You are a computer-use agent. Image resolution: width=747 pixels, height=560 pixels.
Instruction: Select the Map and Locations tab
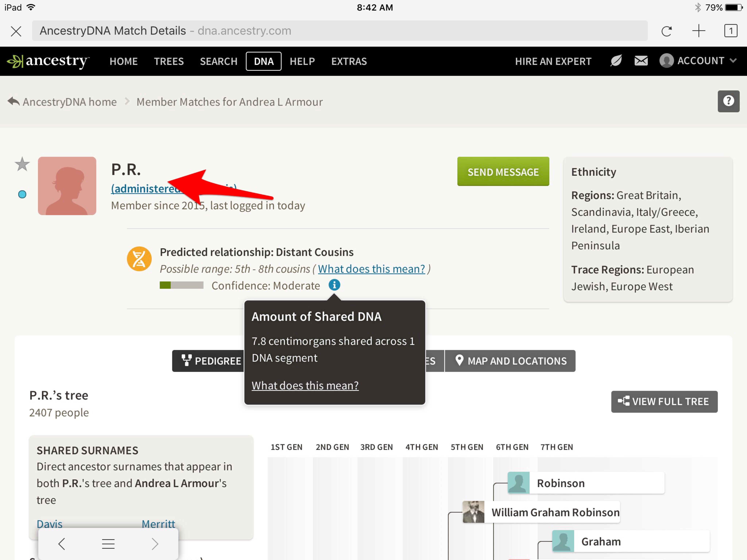pos(510,361)
